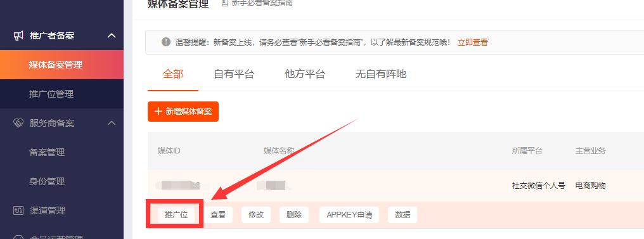Click the 删除 row button
The image size is (644, 239).
tap(294, 214)
